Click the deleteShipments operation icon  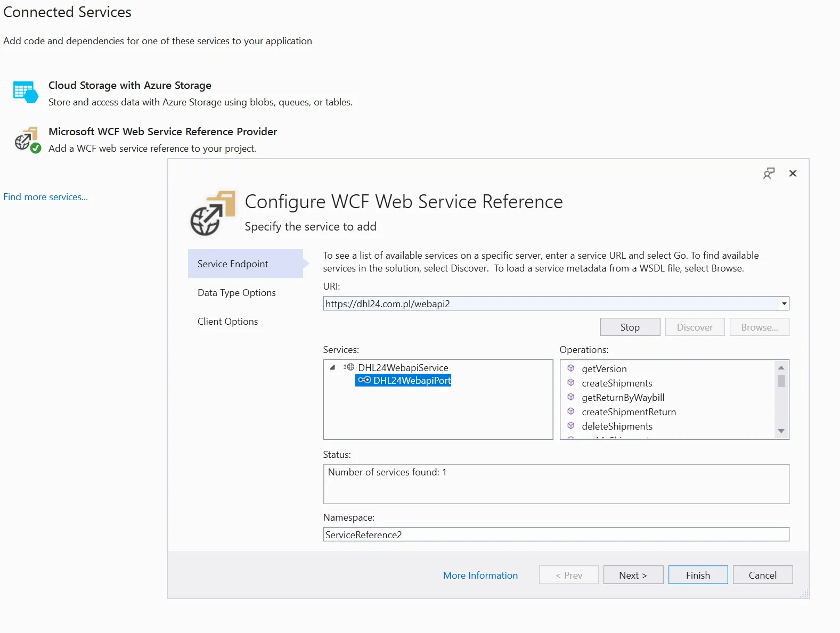[x=570, y=426]
